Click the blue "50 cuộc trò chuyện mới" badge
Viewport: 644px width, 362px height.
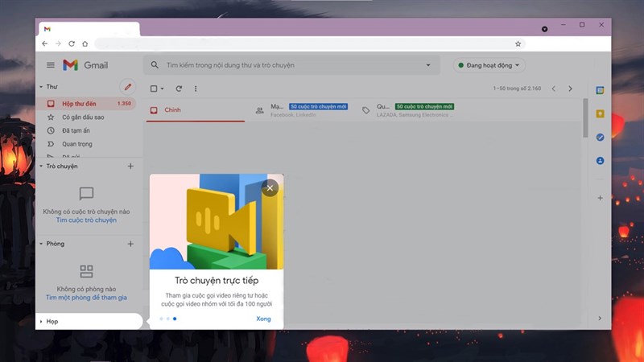pyautogui.click(x=318, y=106)
